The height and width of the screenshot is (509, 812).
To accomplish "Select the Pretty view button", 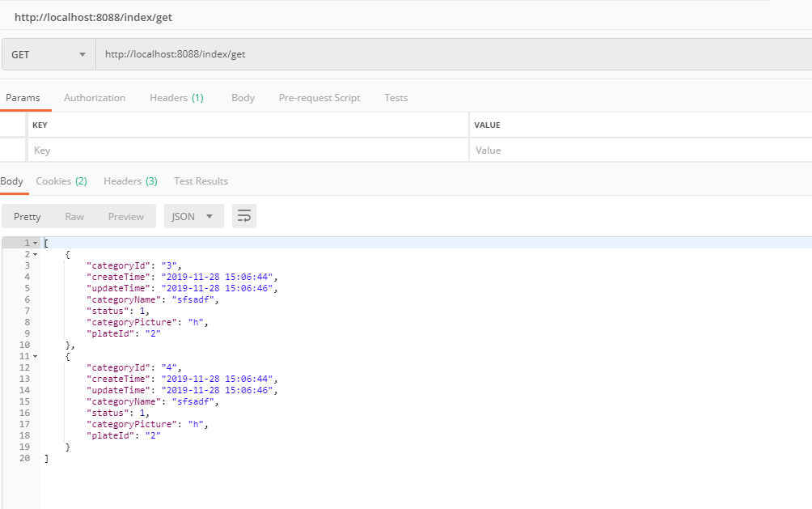I will tap(27, 217).
